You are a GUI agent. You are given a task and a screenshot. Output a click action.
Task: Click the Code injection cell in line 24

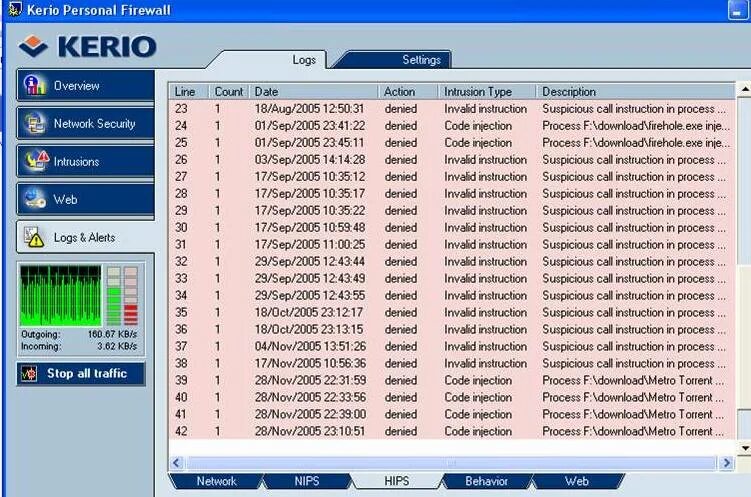[478, 126]
